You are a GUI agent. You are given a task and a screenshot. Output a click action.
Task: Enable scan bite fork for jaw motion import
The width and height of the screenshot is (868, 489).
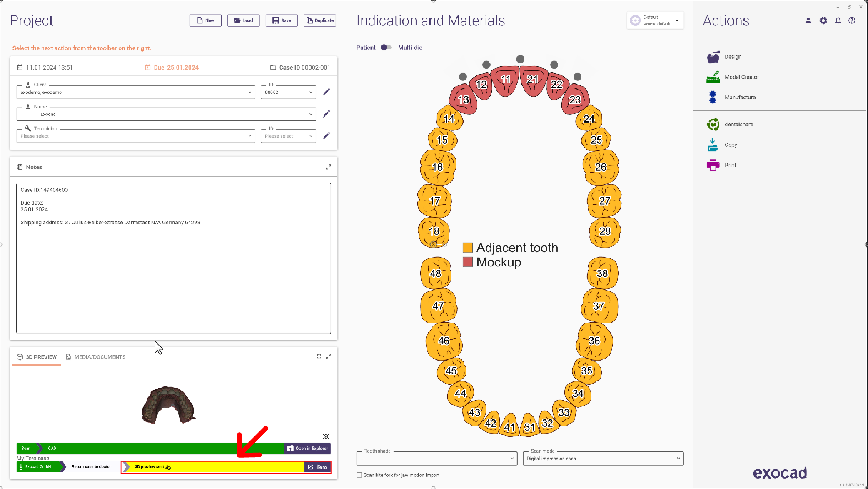tap(359, 475)
